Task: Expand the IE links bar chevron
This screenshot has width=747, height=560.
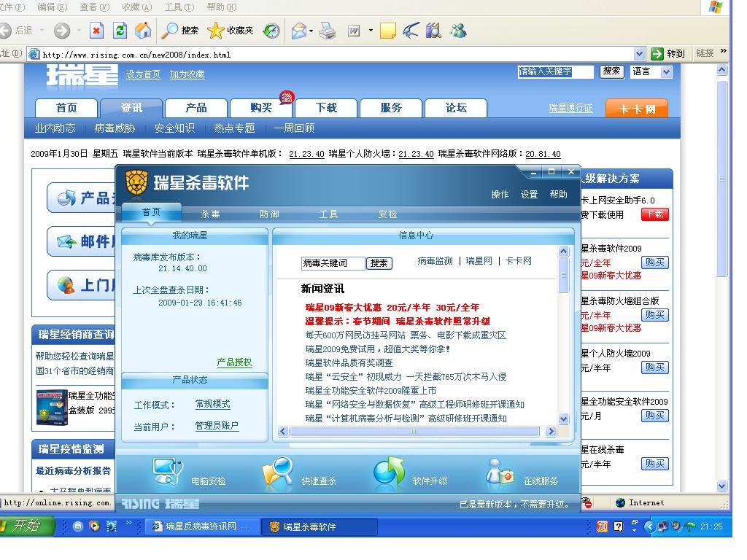Action: pos(723,51)
